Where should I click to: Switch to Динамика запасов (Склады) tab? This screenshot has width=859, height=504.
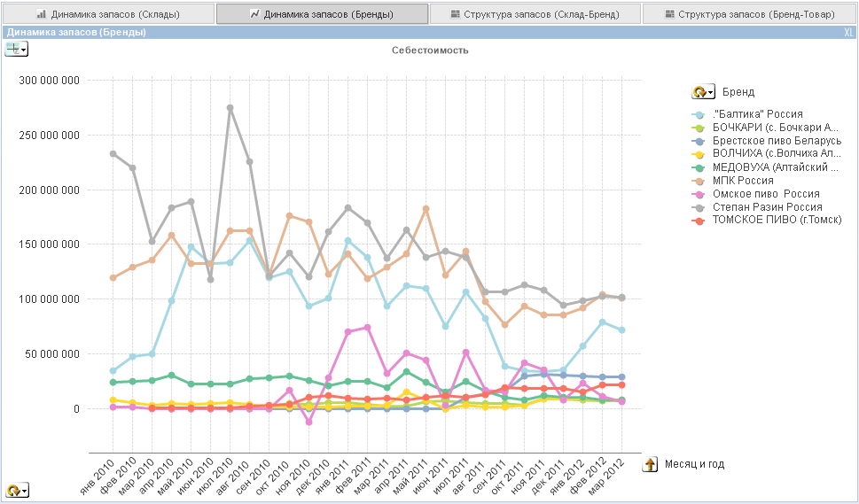108,14
